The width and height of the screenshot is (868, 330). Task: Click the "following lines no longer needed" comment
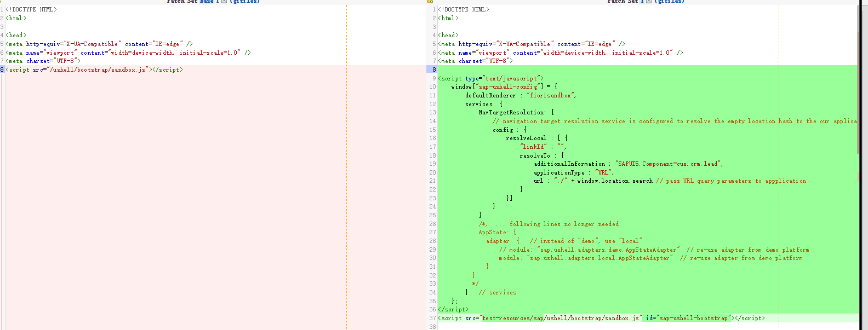pyautogui.click(x=549, y=224)
